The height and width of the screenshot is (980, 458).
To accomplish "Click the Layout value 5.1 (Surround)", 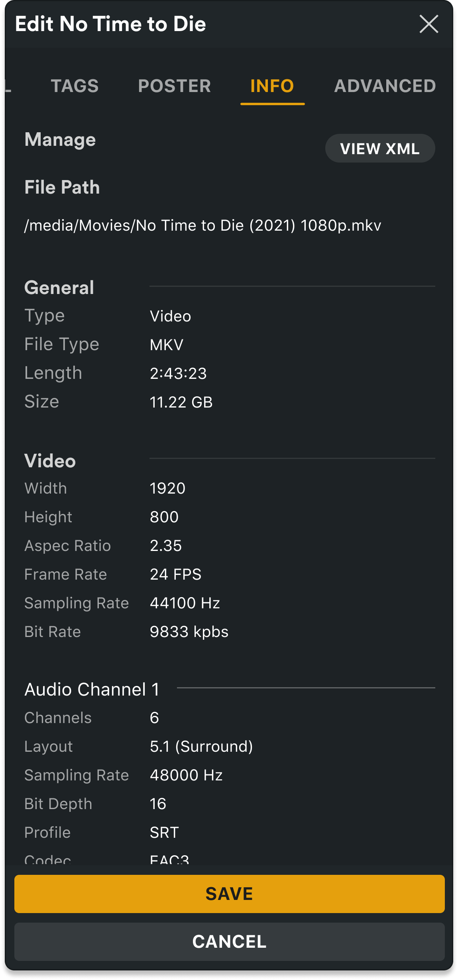I will [x=201, y=747].
